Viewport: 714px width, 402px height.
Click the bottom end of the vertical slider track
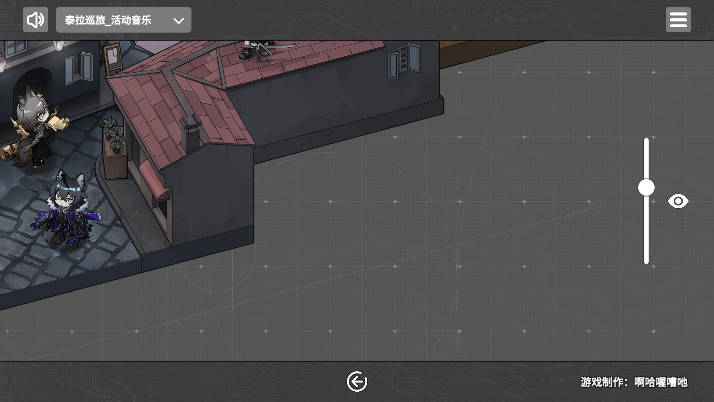click(x=646, y=259)
